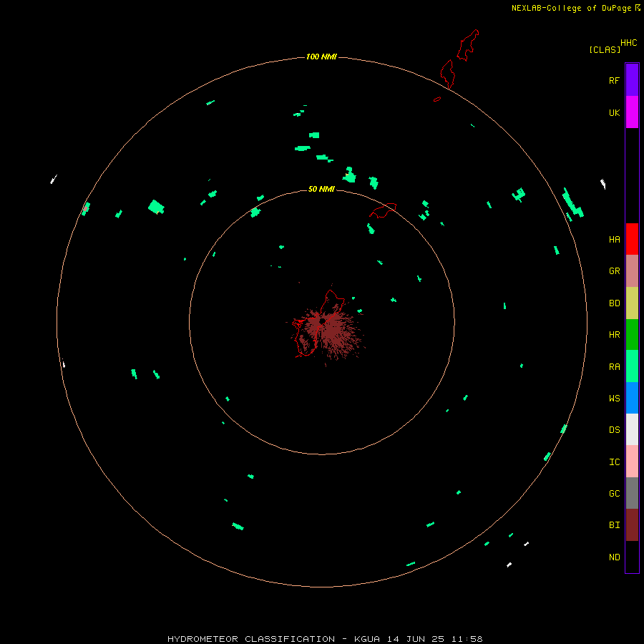Click the "RF" legend label

(614, 80)
